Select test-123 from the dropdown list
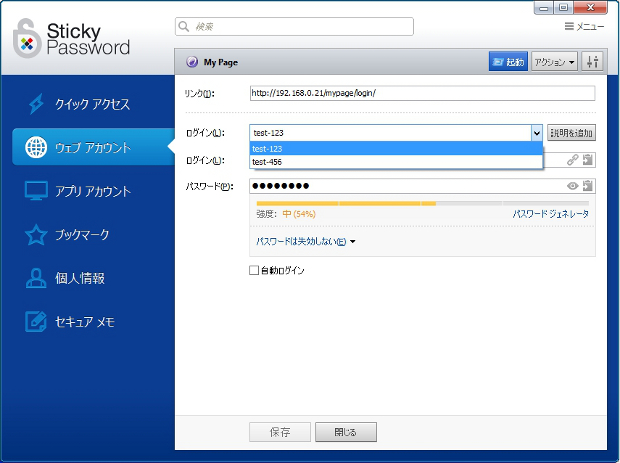This screenshot has height=463, width=620. pos(396,149)
